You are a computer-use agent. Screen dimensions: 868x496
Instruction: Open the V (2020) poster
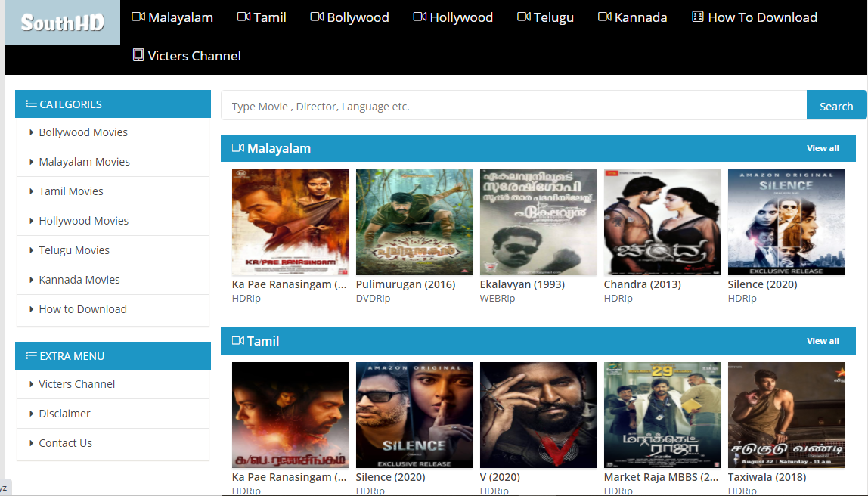[x=538, y=415]
